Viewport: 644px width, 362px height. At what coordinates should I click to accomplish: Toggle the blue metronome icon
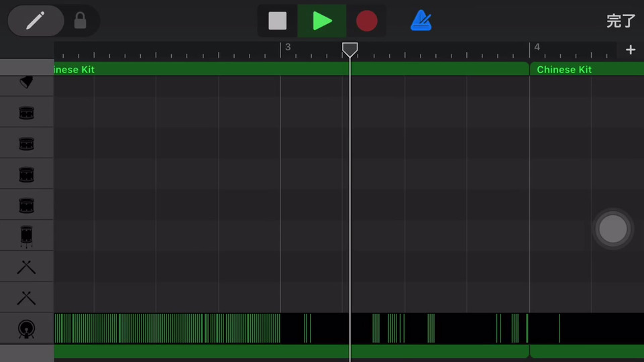point(421,21)
